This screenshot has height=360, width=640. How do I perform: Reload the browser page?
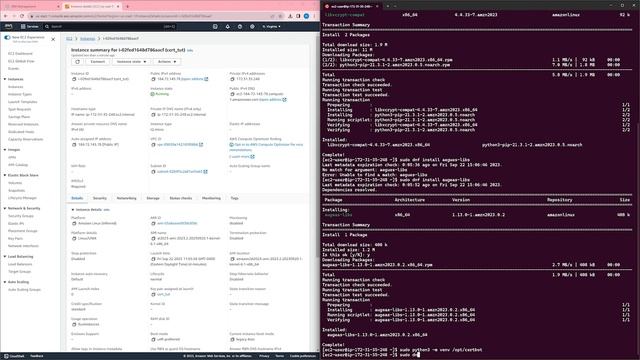[x=22, y=16]
